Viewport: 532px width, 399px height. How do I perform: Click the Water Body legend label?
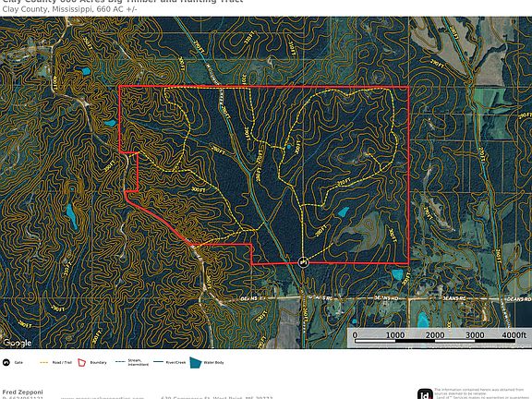point(213,362)
